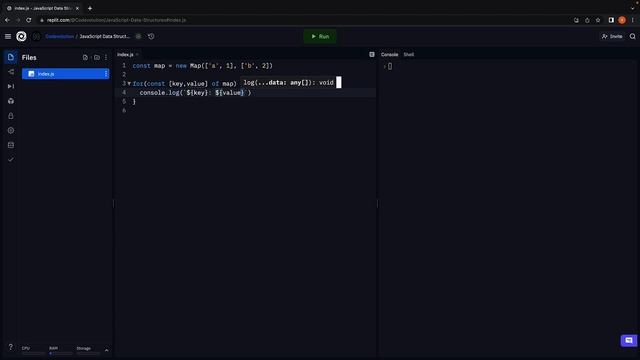Switch to the Console tab
This screenshot has width=640, height=360.
coord(389,54)
